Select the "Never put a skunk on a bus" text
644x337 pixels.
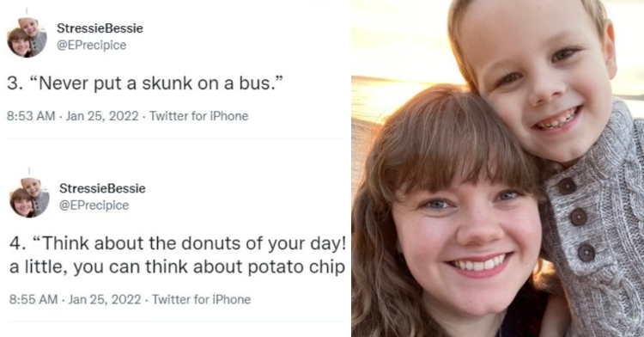coord(145,83)
